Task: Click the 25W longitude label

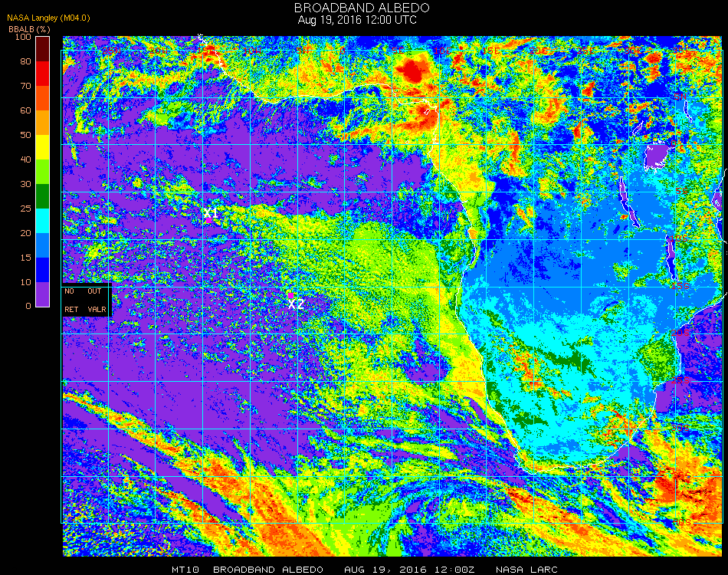Action: tap(110, 51)
